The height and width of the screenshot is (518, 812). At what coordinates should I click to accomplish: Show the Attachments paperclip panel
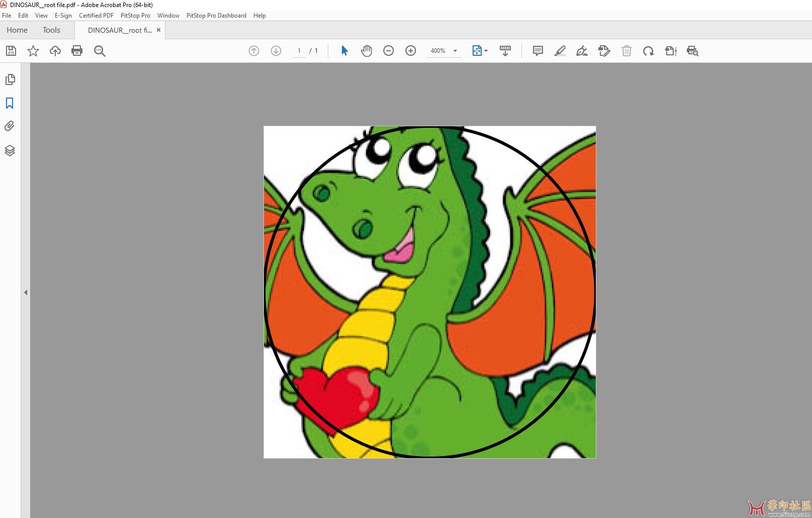[10, 126]
